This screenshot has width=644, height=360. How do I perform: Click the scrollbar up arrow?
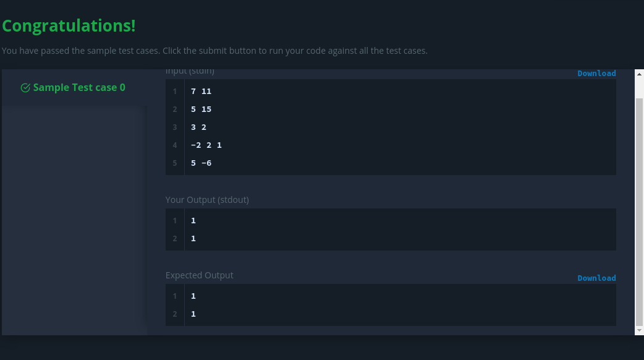(x=639, y=74)
